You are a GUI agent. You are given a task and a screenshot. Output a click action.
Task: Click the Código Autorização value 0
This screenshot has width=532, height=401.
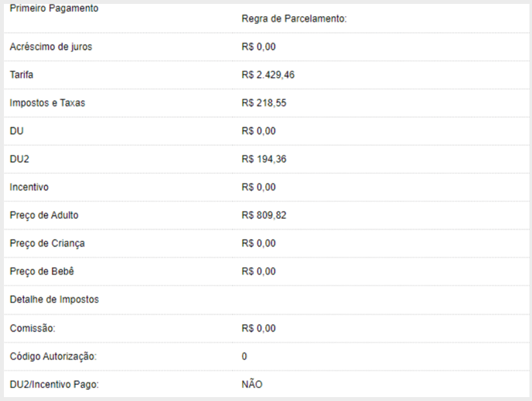point(244,356)
